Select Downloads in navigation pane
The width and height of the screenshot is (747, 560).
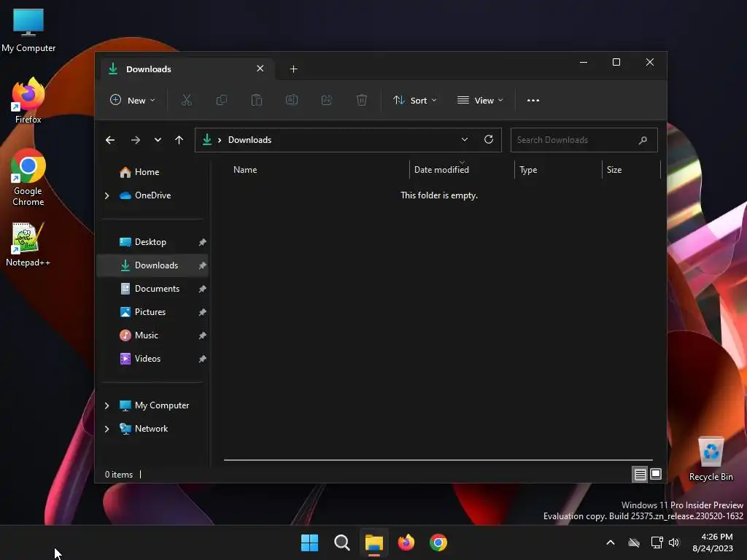tap(152, 265)
